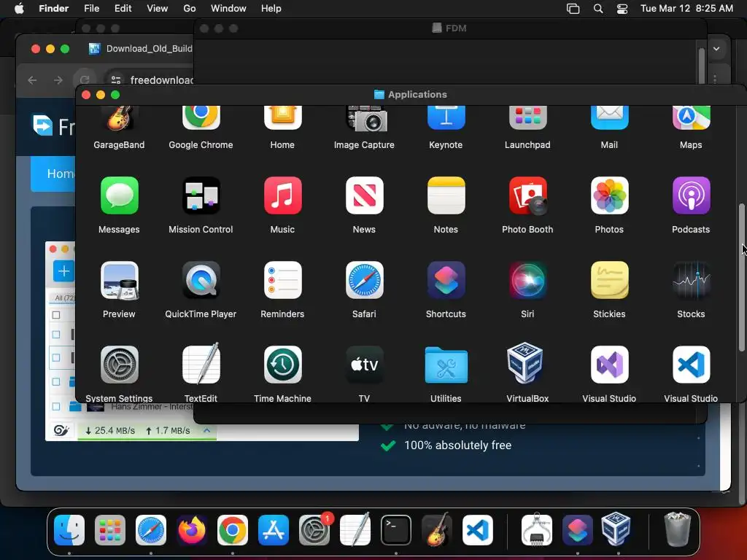This screenshot has width=747, height=560.
Task: Open the Music app
Action: [x=282, y=195]
